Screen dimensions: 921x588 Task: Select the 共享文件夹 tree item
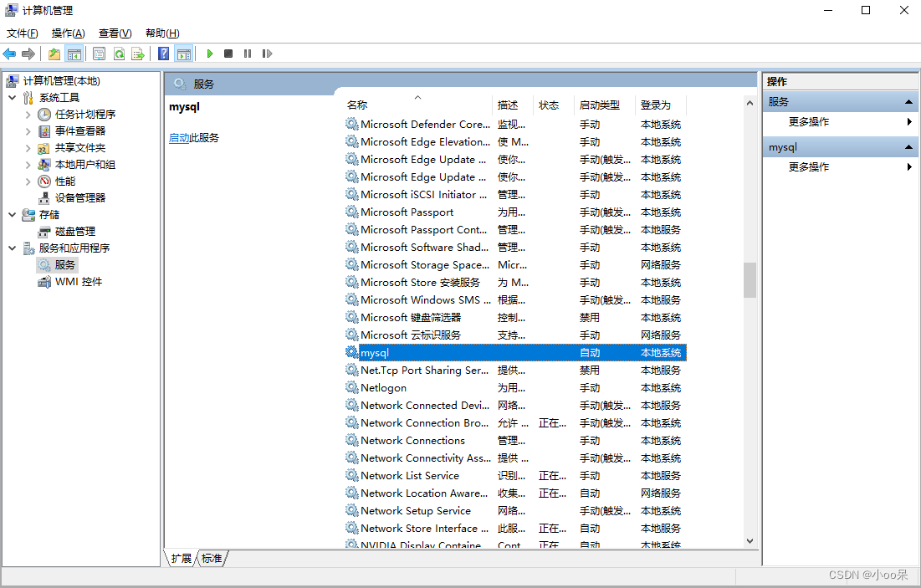tap(80, 147)
